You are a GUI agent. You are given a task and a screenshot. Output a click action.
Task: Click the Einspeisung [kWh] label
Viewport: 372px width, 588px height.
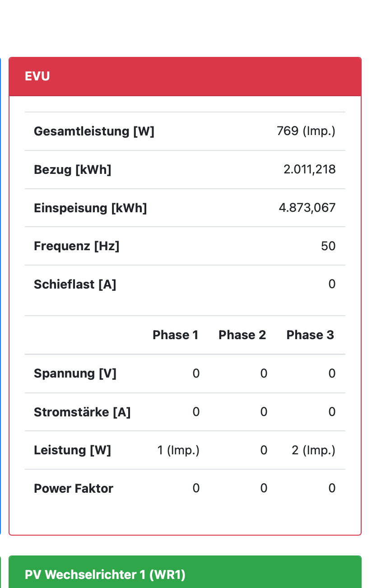[90, 208]
